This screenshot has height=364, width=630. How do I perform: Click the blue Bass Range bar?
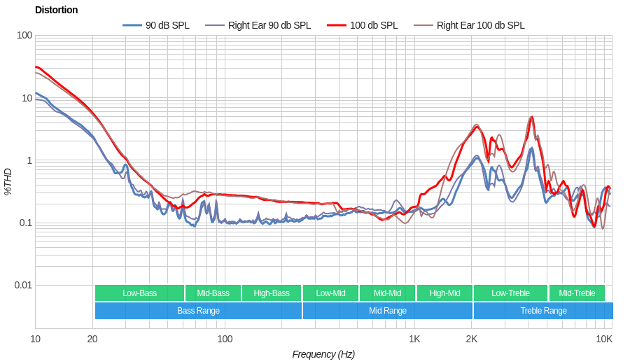tap(198, 311)
